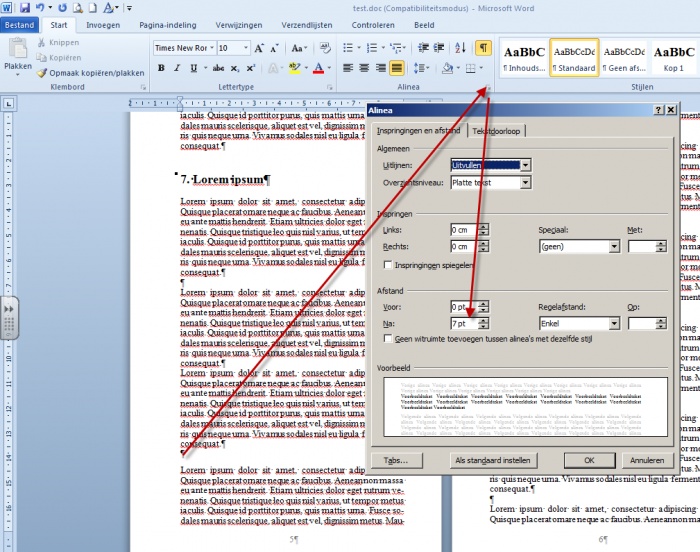
Task: Open the Invoegen ribbon tab
Action: tap(103, 24)
